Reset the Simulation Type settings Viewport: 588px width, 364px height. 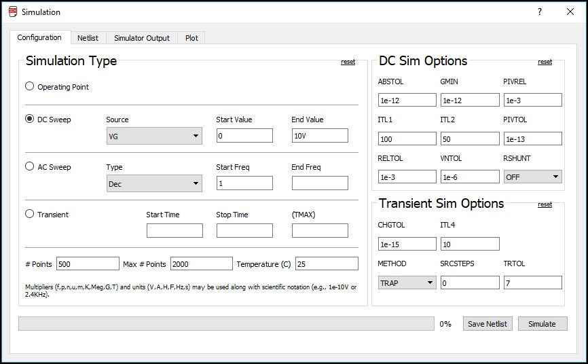coord(348,62)
